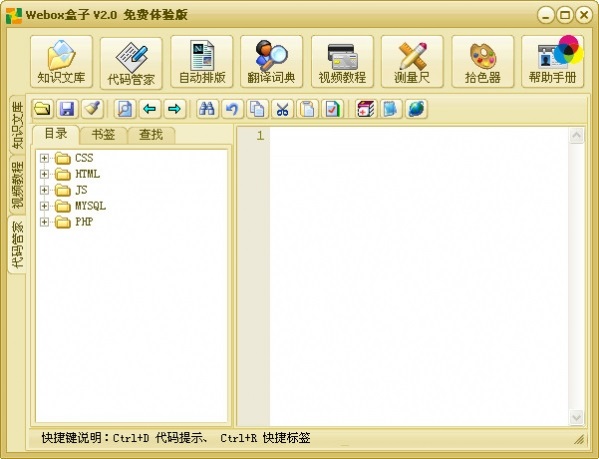Expand the JS folder node
Screen dimensions: 599x459
click(x=44, y=190)
